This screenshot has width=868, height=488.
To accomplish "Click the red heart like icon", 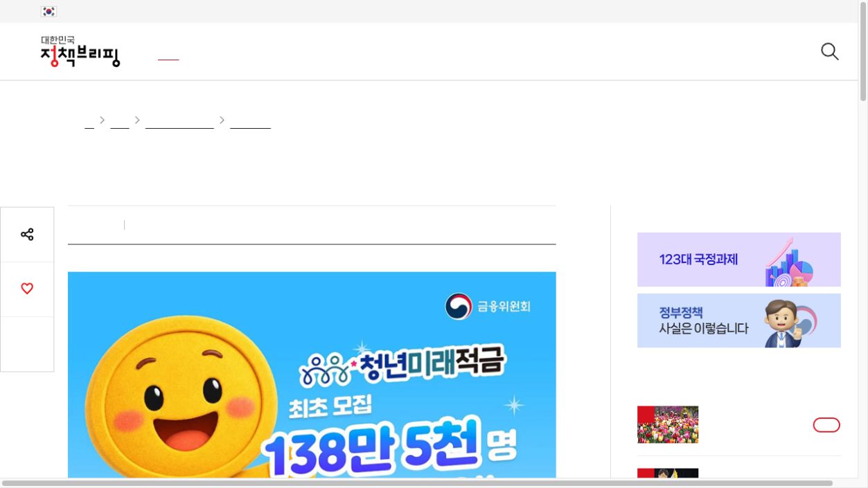I will point(27,289).
